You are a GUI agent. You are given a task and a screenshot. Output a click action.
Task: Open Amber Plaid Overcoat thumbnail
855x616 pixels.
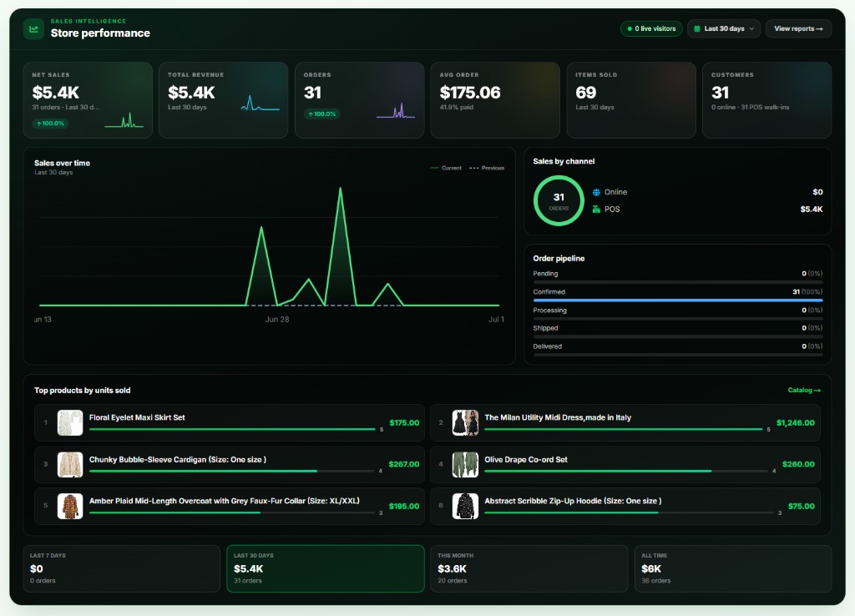coord(70,507)
